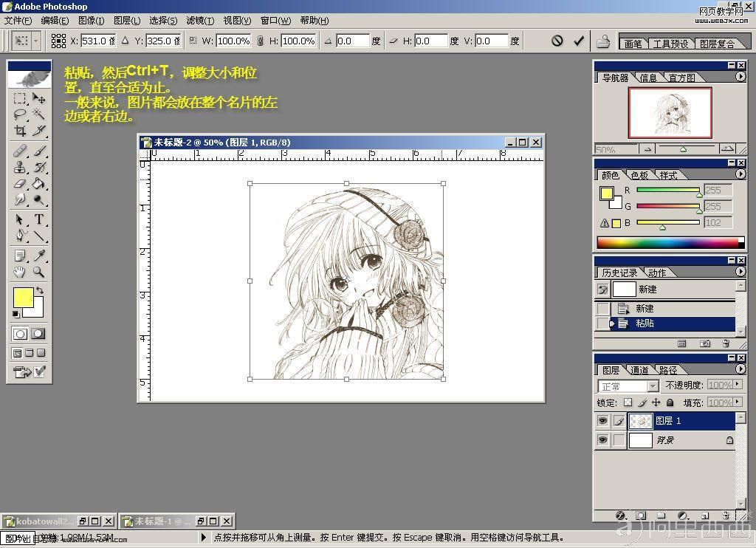
Task: Click the X position input field
Action: (x=96, y=41)
